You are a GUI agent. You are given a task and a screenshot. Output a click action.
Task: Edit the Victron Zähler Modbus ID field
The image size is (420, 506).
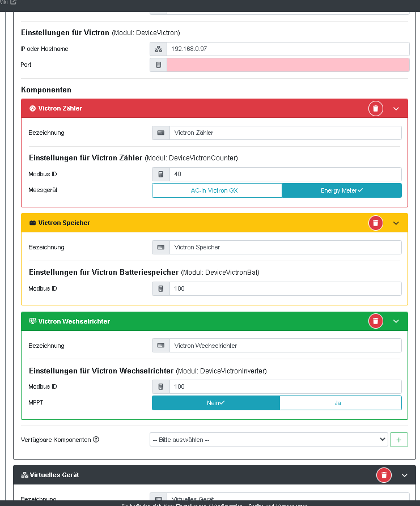[x=285, y=175]
